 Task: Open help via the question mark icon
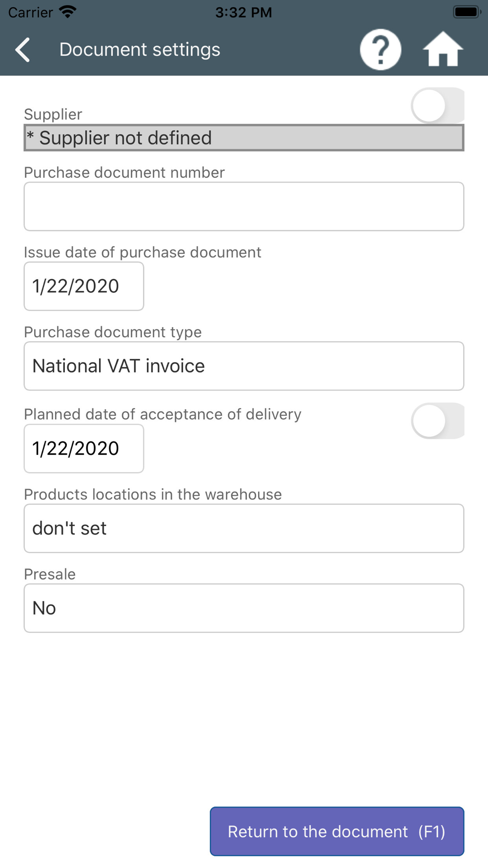pyautogui.click(x=380, y=50)
